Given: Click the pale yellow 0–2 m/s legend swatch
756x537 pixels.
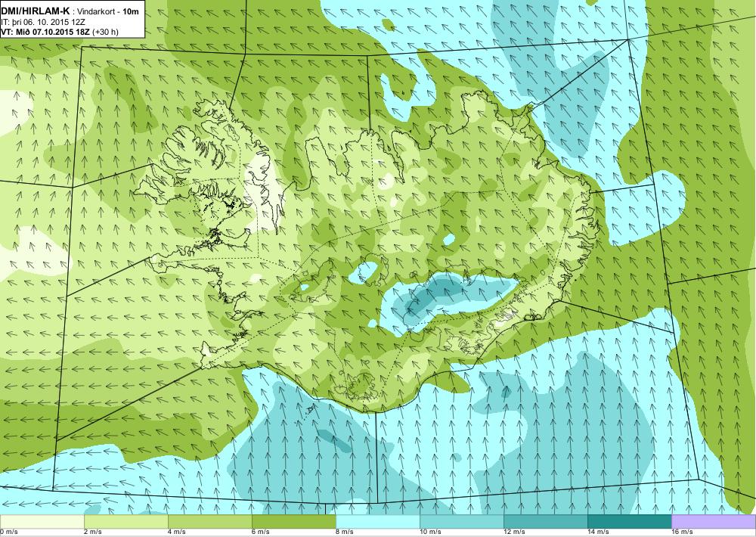Looking at the screenshot, I should tap(42, 522).
